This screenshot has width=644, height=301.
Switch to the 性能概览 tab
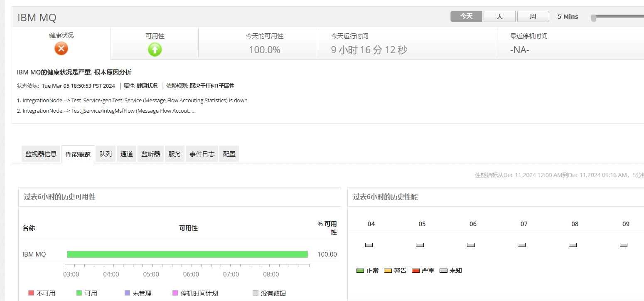(x=78, y=154)
